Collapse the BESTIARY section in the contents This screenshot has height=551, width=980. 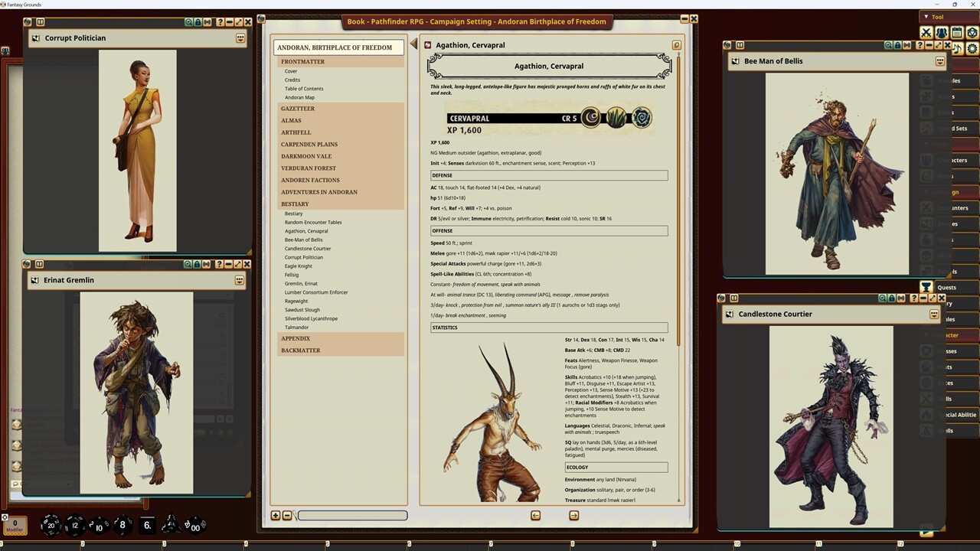click(295, 204)
